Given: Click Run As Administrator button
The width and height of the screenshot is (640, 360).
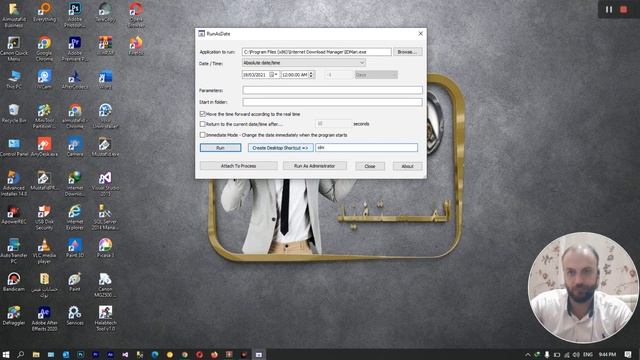Looking at the screenshot, I should (315, 166).
